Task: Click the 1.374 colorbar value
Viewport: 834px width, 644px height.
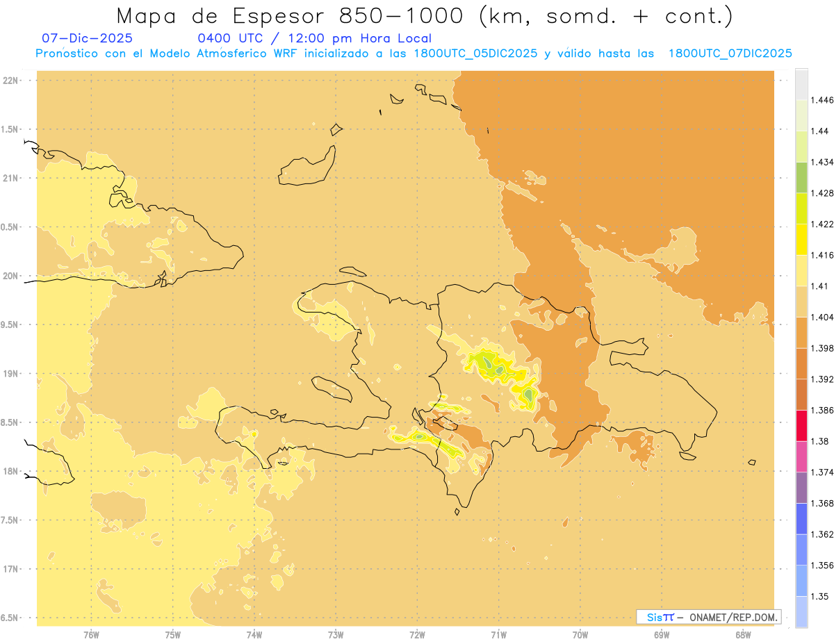Action: [x=822, y=472]
